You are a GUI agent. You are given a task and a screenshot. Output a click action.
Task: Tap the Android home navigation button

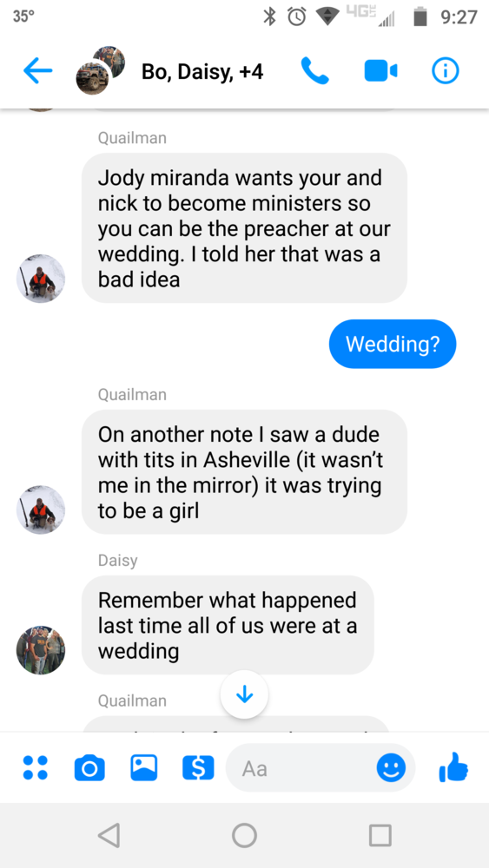click(x=244, y=835)
